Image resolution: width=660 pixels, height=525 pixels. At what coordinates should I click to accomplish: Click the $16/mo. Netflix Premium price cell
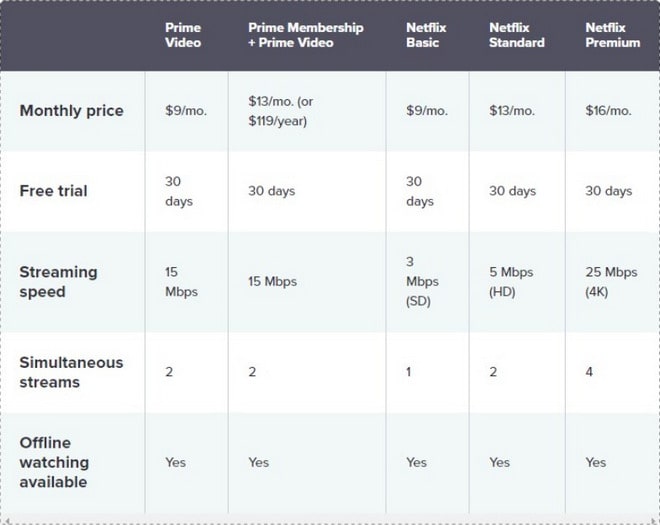(608, 110)
